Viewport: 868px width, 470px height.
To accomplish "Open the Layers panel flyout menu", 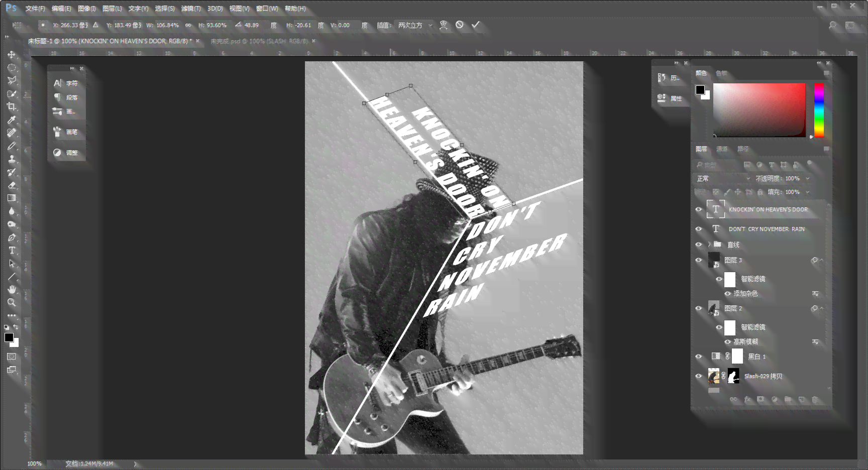I will (826, 149).
